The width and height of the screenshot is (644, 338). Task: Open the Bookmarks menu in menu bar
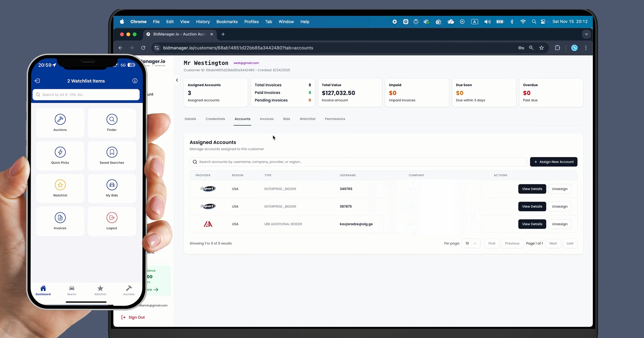(227, 22)
